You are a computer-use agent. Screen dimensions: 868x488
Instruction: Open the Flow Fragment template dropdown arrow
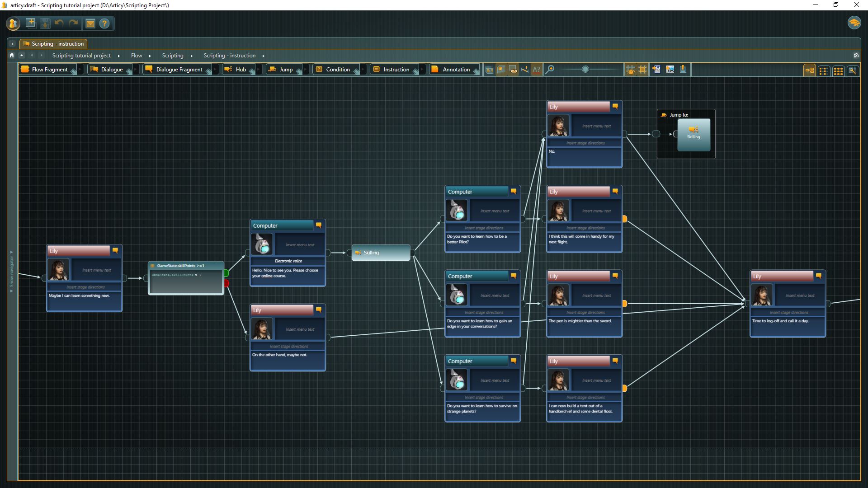coord(80,70)
